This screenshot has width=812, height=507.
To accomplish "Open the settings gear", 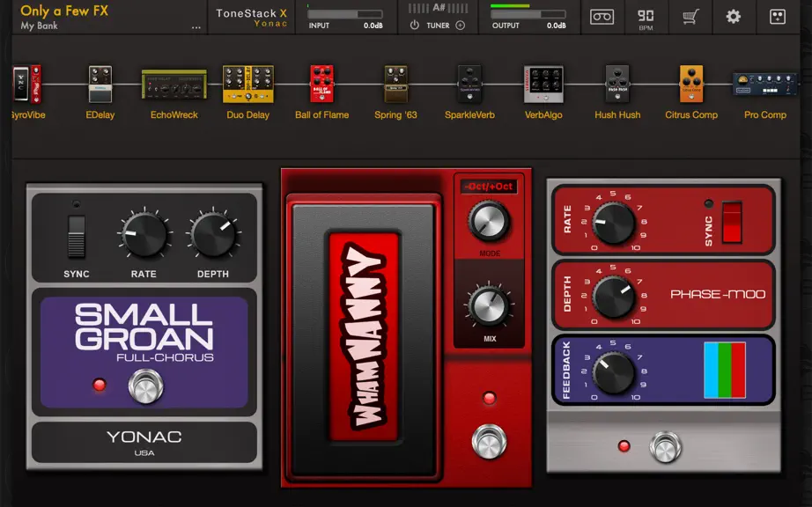I will (x=733, y=17).
